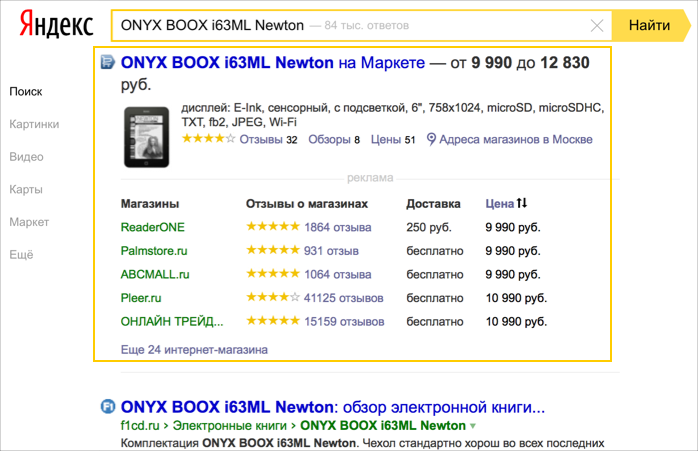Click the map pin icon for store addresses
The height and width of the screenshot is (451, 698).
pyautogui.click(x=430, y=139)
